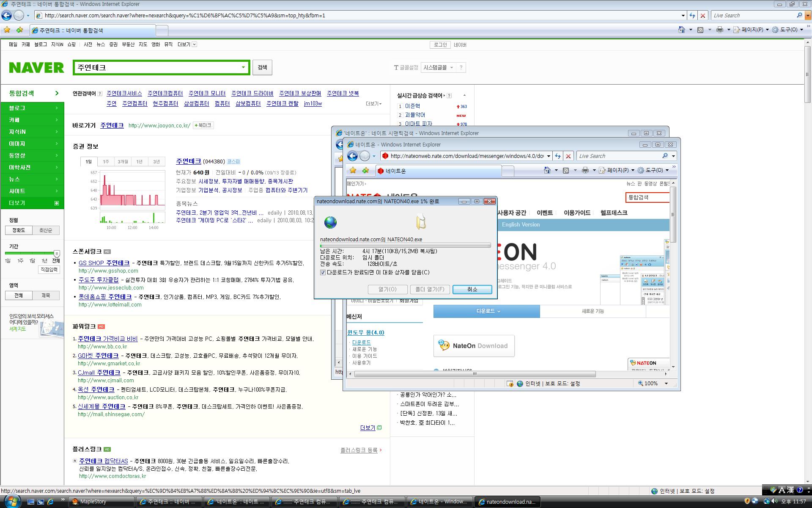Click the Stop icon in the Nateon window
The image size is (812, 508).
click(568, 156)
